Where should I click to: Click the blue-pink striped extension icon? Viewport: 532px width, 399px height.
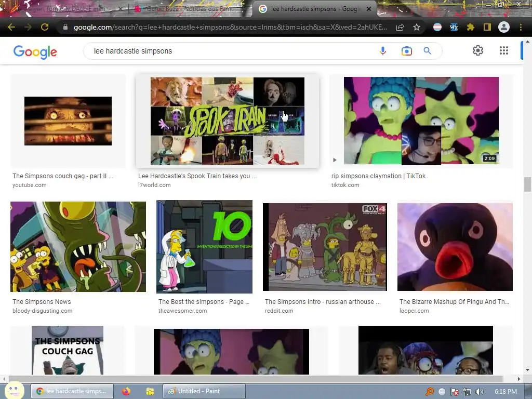(437, 27)
